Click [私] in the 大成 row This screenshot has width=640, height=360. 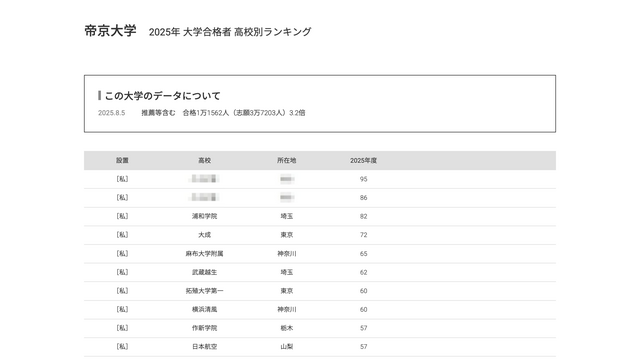coord(122,235)
